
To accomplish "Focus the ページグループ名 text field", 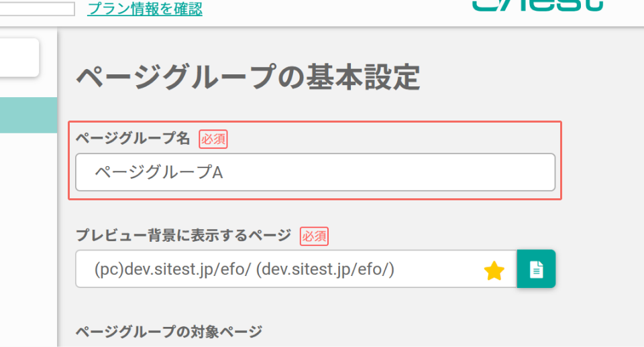I will pyautogui.click(x=315, y=172).
